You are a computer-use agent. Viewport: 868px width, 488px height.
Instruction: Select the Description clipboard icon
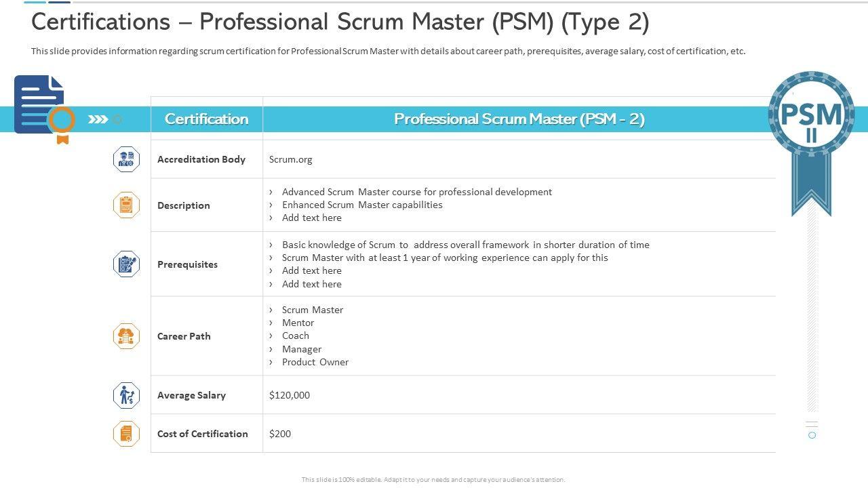126,205
